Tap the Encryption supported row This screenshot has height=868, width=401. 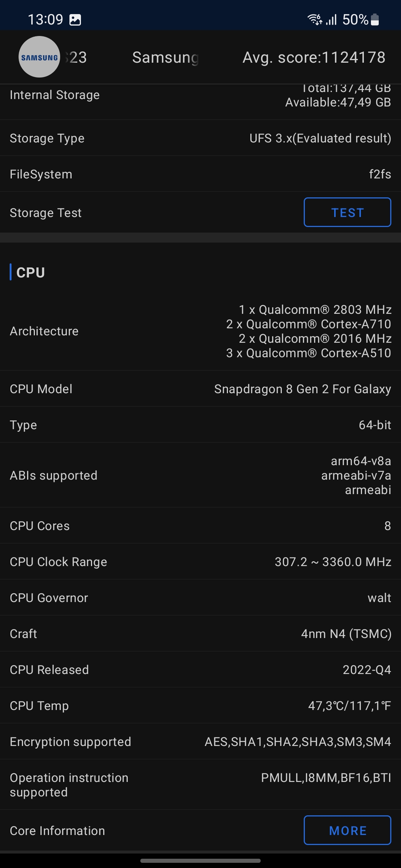click(200, 742)
